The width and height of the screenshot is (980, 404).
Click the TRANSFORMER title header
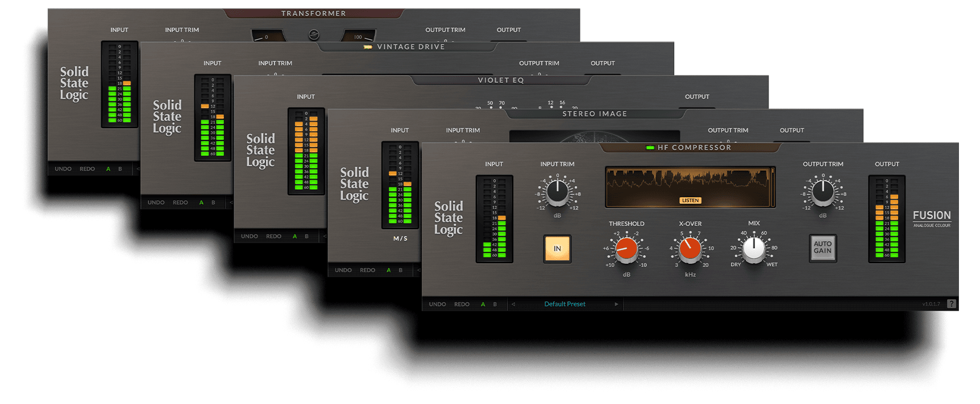coord(314,14)
